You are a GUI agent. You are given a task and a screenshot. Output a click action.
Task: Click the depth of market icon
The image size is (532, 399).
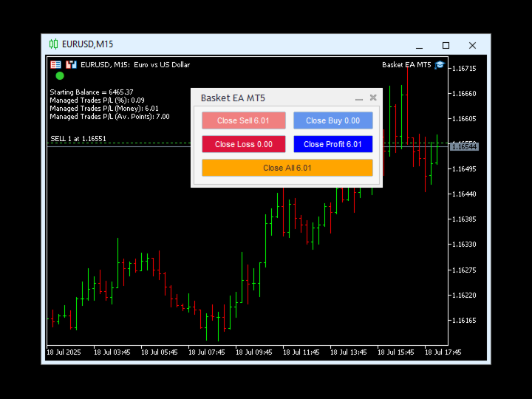(71, 64)
